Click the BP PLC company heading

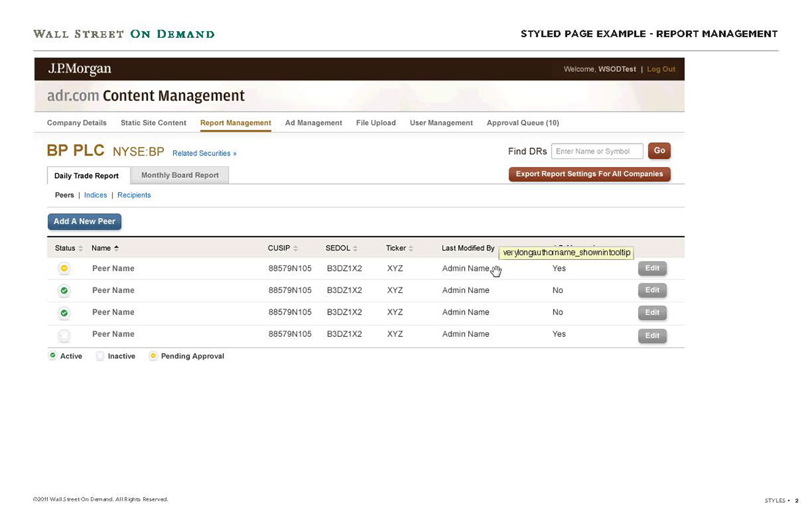[x=76, y=150]
